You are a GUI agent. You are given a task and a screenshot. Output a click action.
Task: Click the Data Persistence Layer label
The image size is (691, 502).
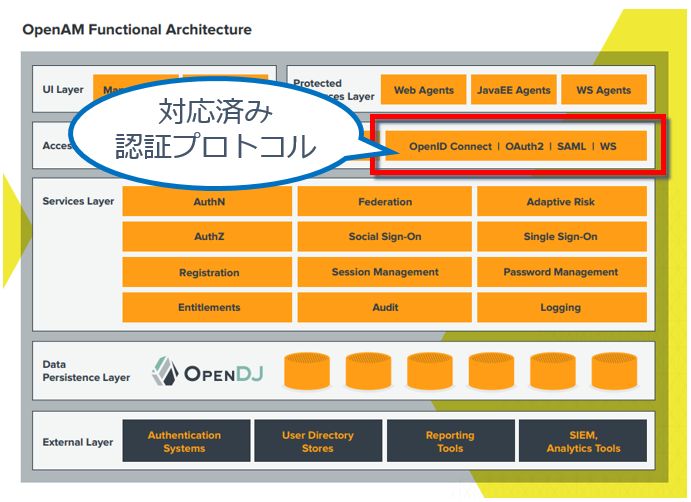pyautogui.click(x=86, y=371)
